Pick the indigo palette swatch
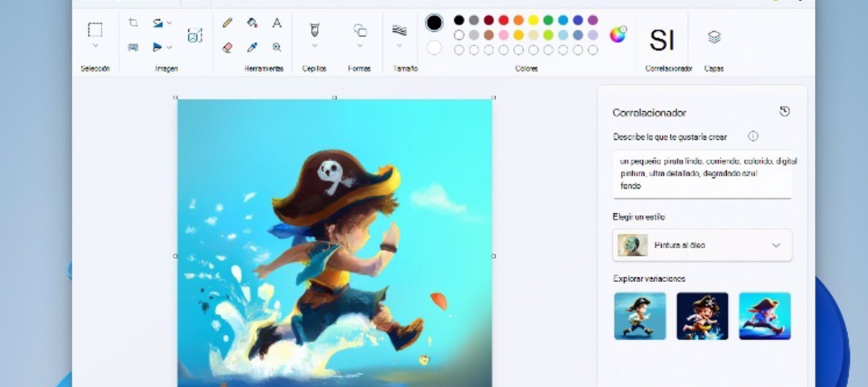This screenshot has width=868, height=387. pos(578,20)
